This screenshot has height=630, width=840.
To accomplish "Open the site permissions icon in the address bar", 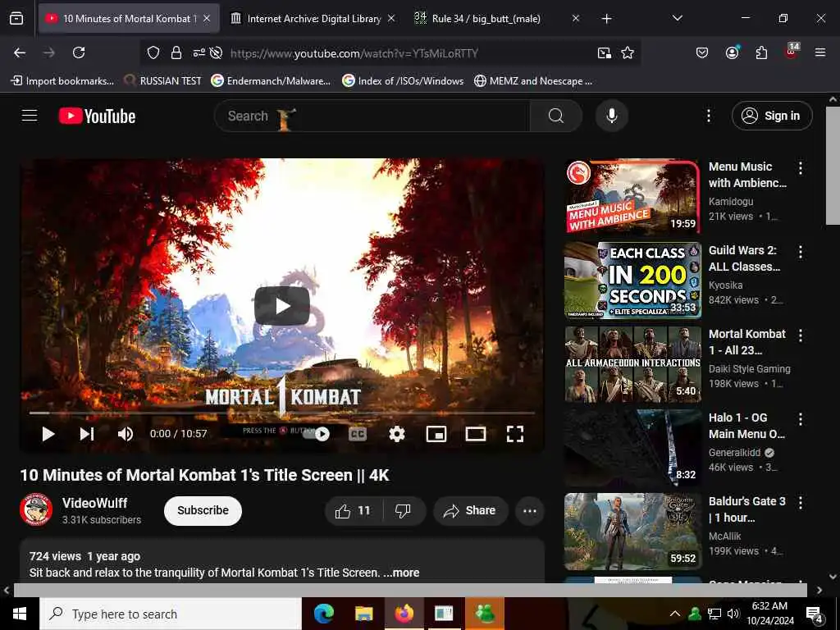I will click(x=199, y=52).
